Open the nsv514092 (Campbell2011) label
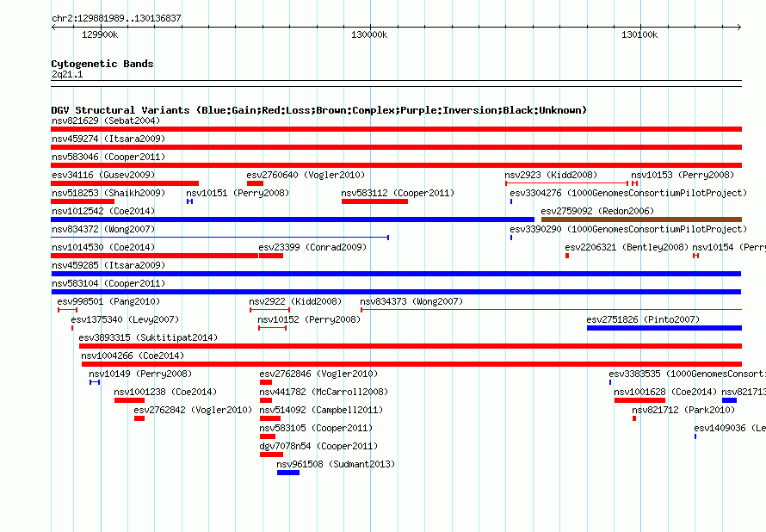766x532 pixels. [321, 410]
